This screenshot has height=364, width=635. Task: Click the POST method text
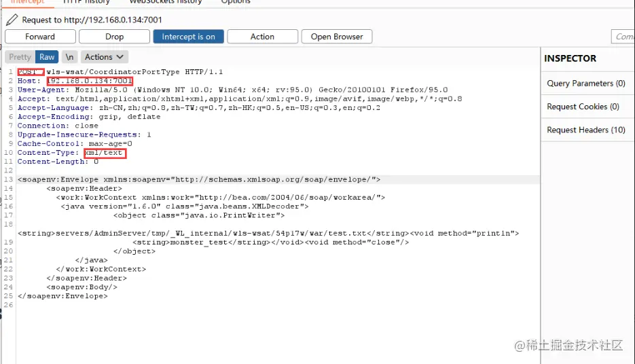(x=29, y=72)
